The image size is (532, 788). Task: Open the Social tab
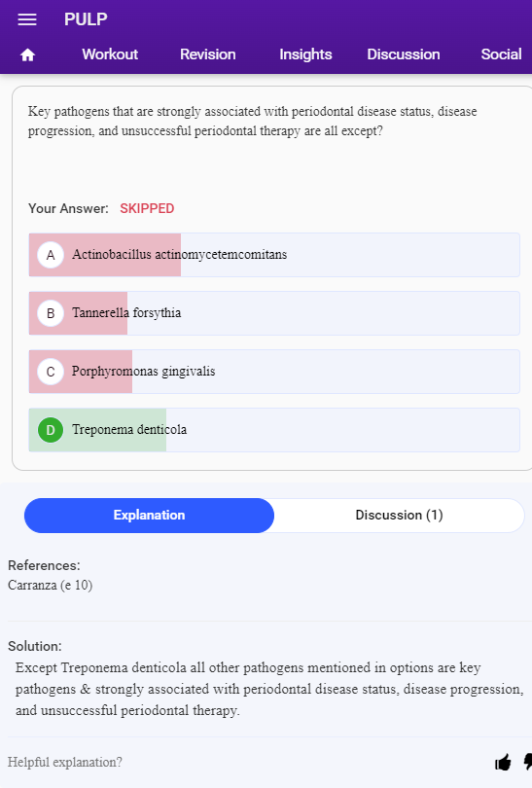tap(501, 54)
